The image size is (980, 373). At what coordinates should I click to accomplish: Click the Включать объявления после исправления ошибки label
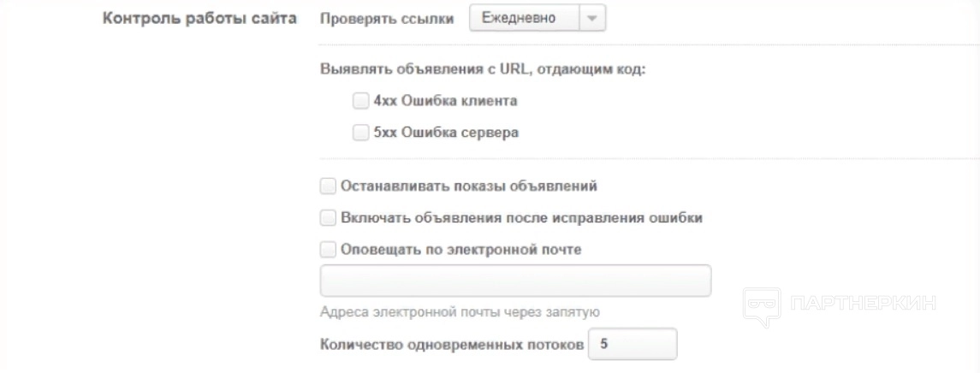(x=521, y=218)
